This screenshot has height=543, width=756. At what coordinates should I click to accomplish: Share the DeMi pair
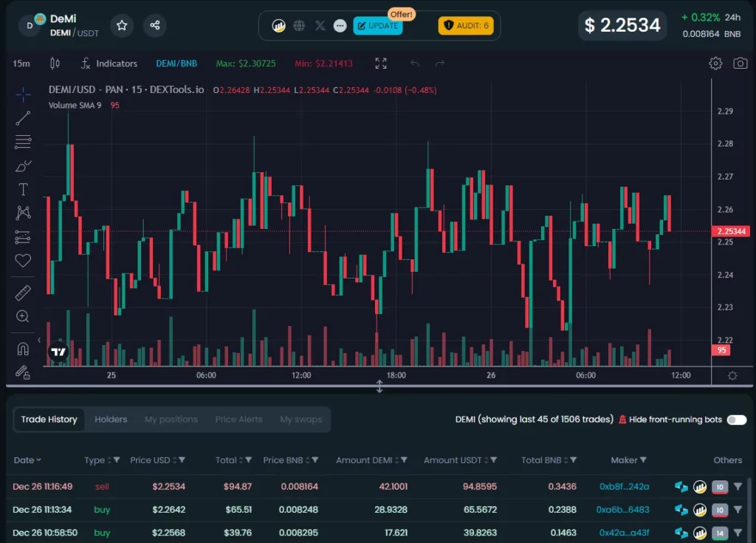coord(155,25)
